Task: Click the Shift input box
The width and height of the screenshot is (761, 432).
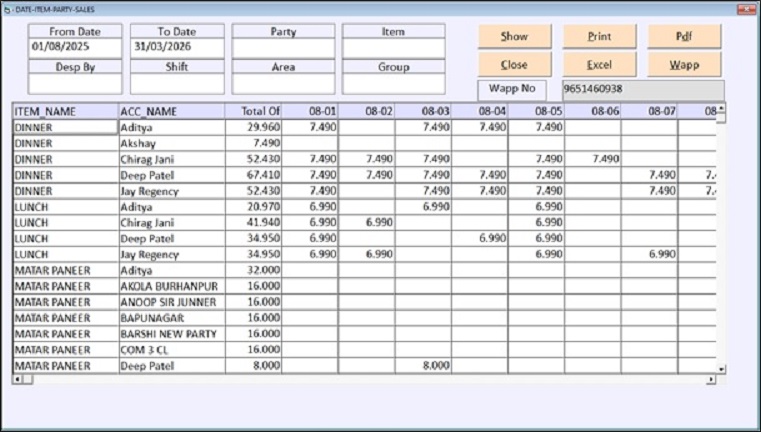Action: (x=177, y=83)
